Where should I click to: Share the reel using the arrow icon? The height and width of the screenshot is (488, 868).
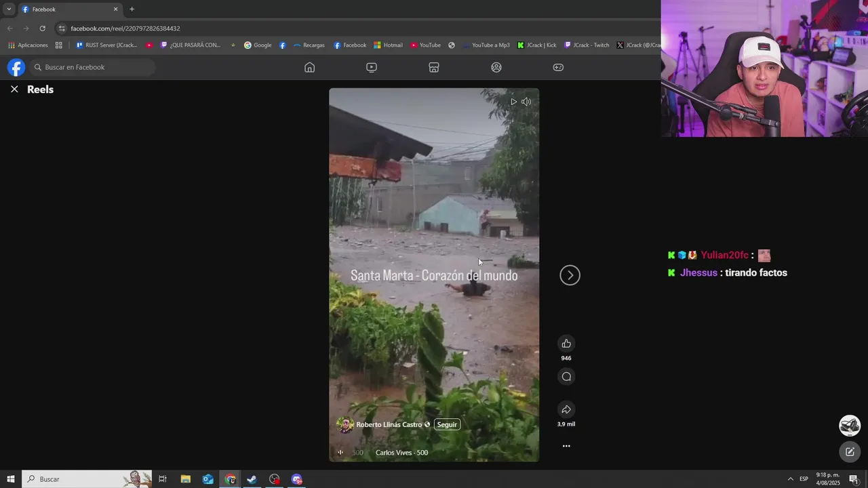click(x=566, y=409)
